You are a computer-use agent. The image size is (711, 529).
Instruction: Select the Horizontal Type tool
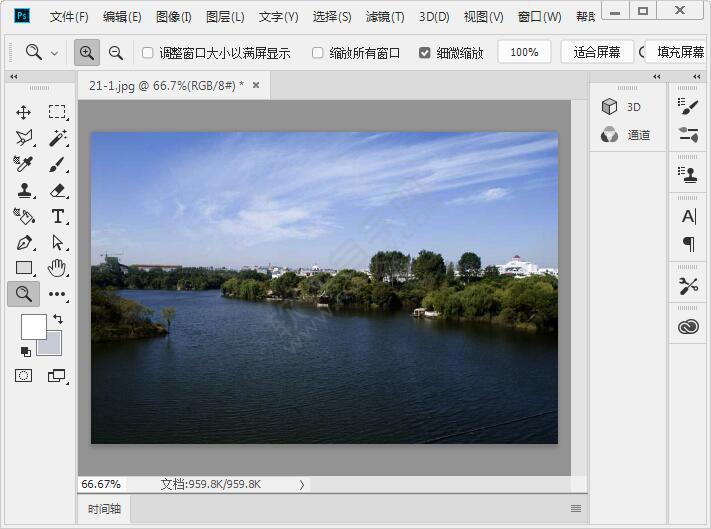58,216
